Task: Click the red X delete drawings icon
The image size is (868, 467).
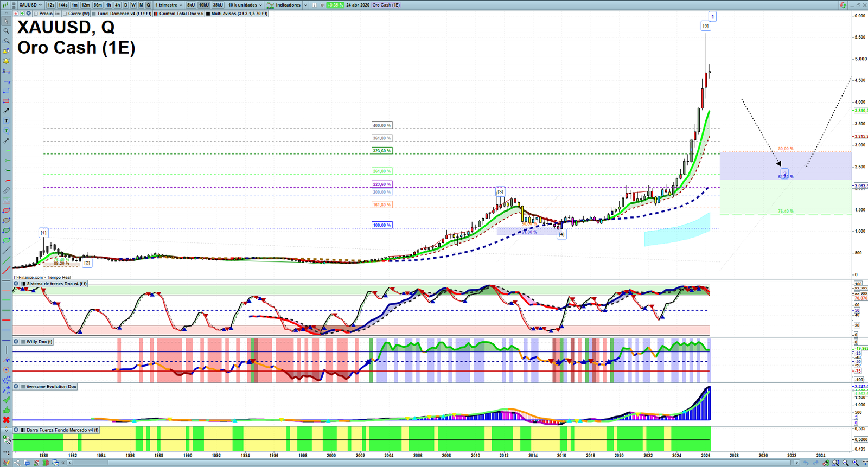Action: (7, 420)
